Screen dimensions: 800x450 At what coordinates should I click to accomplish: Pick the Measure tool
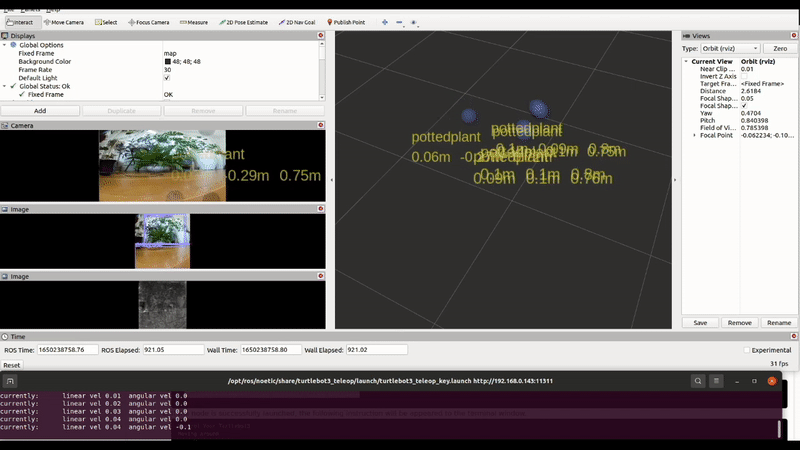click(194, 22)
